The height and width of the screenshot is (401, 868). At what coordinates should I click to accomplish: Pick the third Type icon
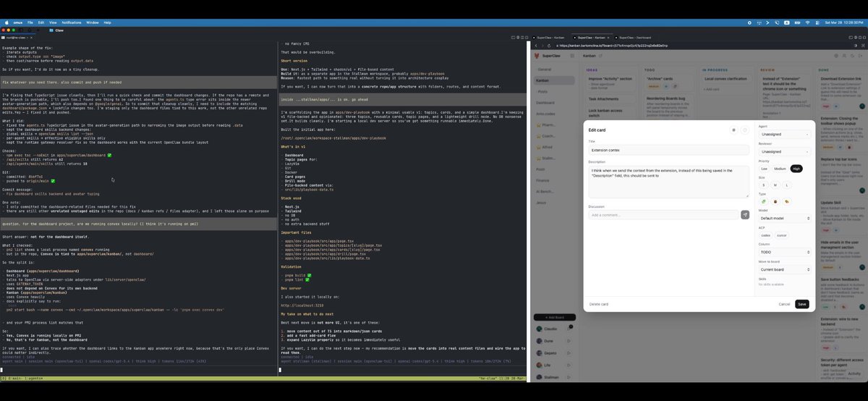pos(786,201)
